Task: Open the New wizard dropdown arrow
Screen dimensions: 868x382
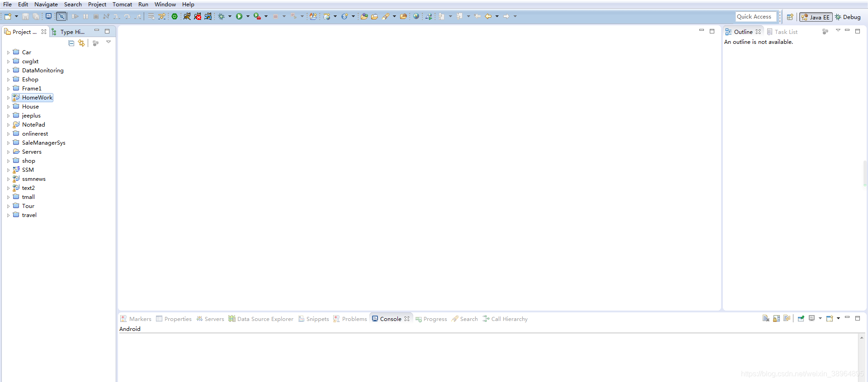Action: 16,16
